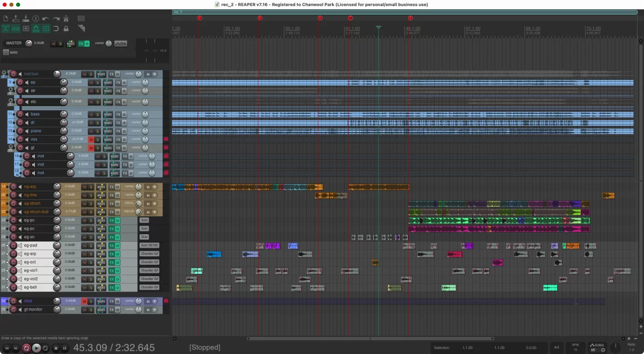
Task: Solo the bass track
Action: 98,114
